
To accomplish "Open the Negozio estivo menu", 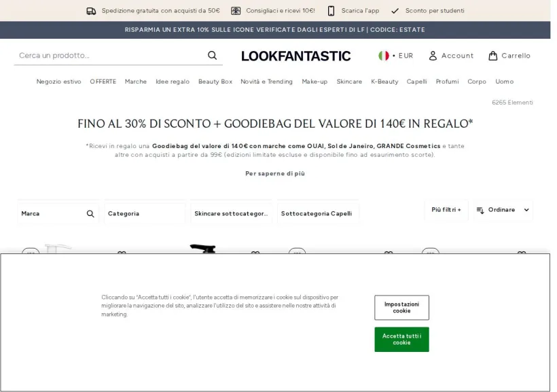I will pyautogui.click(x=58, y=82).
